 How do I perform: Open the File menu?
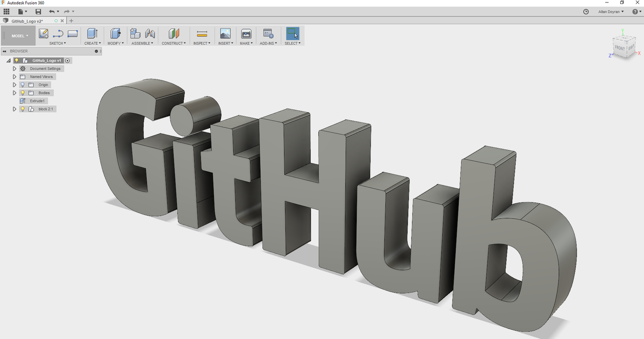pos(20,11)
